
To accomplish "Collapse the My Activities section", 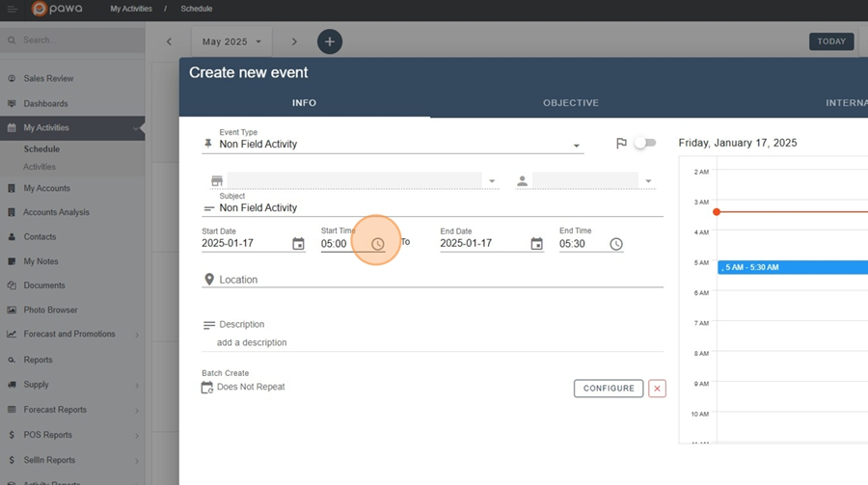I will pyautogui.click(x=136, y=128).
